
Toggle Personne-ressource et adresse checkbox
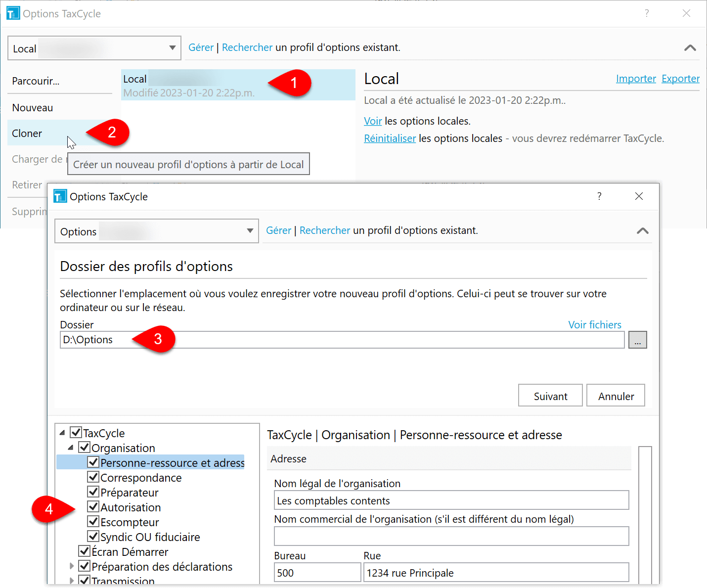tap(93, 462)
